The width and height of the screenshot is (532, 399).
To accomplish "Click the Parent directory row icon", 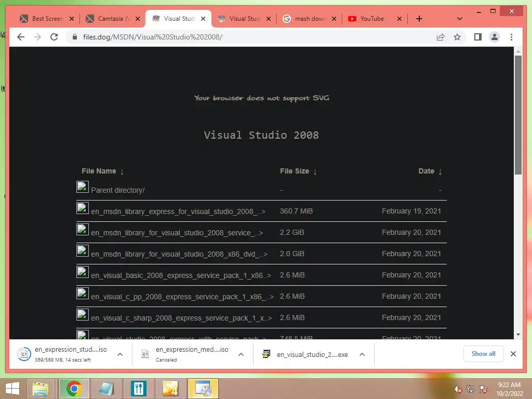I will pos(83,187).
